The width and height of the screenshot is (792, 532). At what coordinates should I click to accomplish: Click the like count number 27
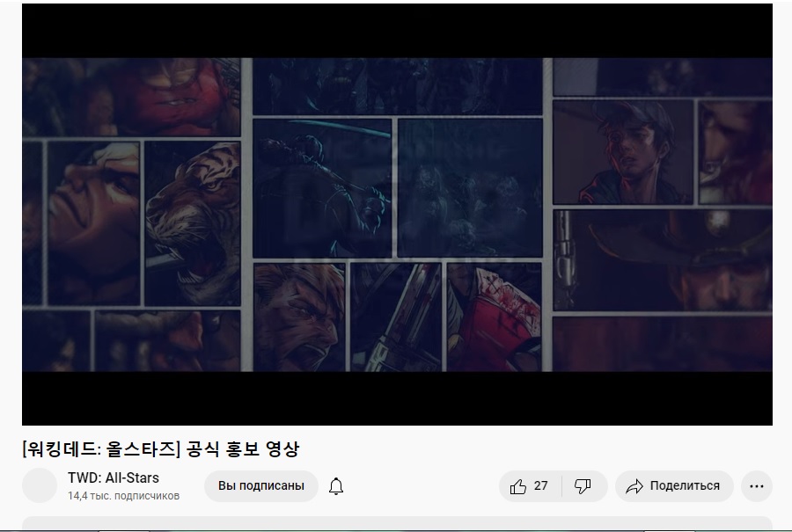[540, 486]
